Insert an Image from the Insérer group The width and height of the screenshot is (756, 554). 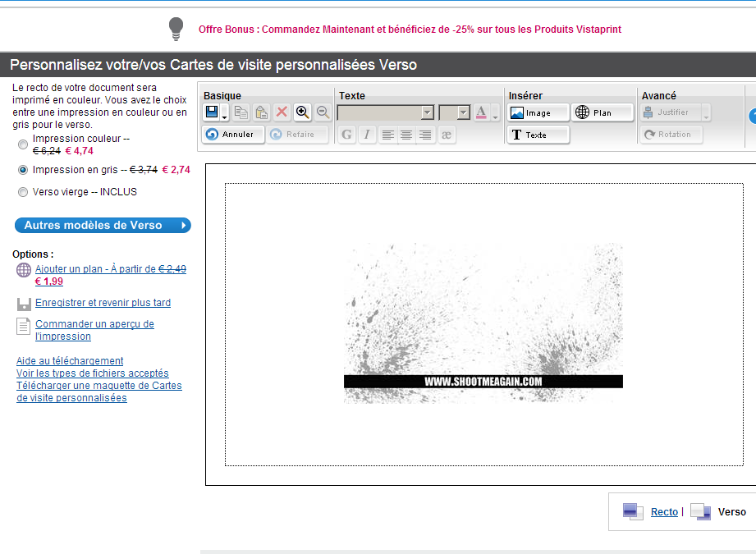[x=538, y=112]
